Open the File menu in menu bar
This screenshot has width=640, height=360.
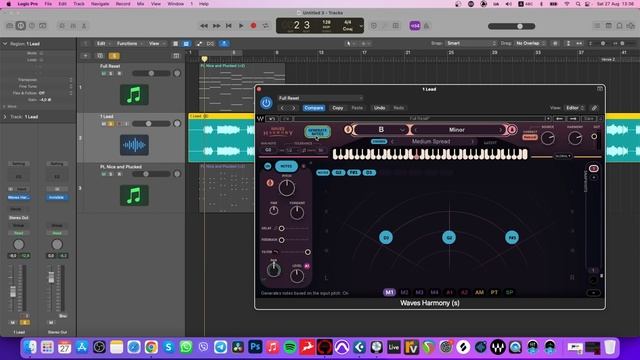point(48,4)
